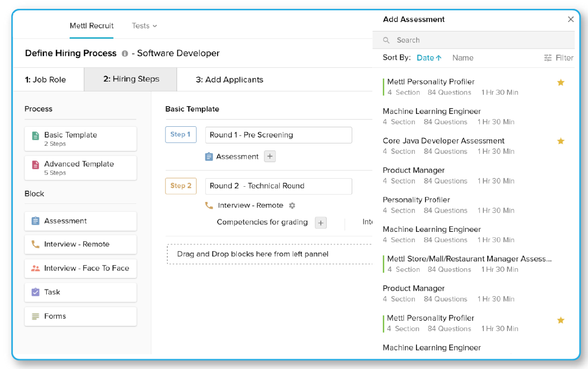Click the Define Hiring Process heading

(x=71, y=53)
